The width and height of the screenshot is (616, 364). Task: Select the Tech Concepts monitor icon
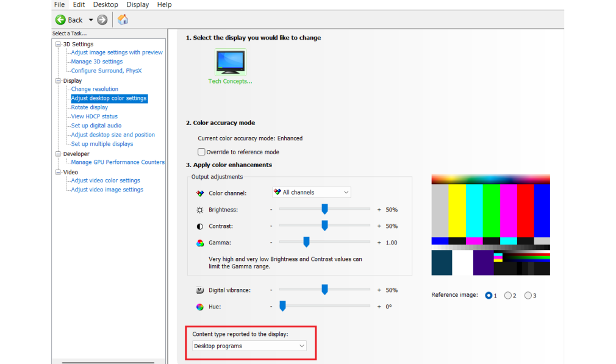click(231, 62)
